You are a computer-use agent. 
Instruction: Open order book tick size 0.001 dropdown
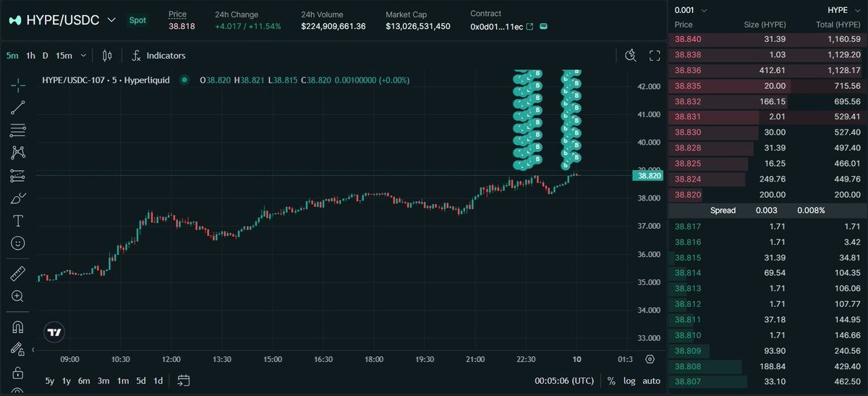pos(691,9)
